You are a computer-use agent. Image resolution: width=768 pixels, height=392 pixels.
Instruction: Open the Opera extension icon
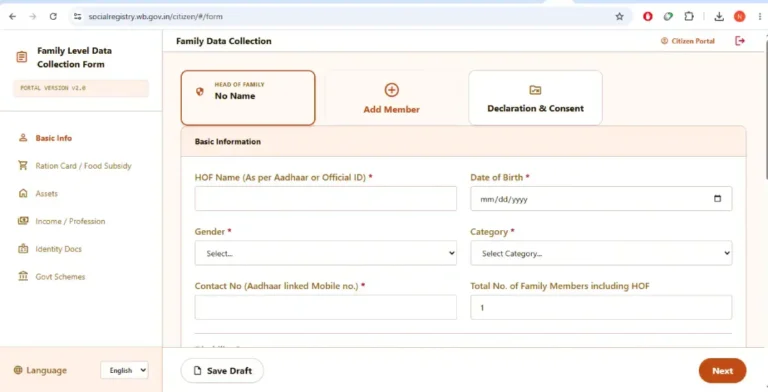[x=648, y=17]
